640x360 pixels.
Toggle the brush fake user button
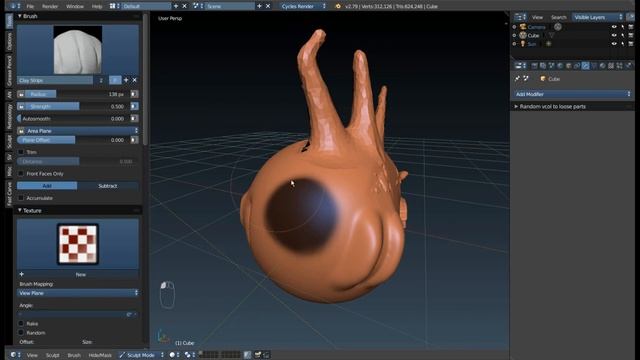tap(115, 80)
